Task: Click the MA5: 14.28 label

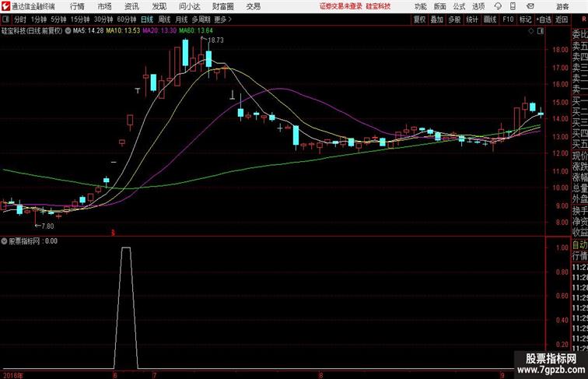Action: [88, 31]
